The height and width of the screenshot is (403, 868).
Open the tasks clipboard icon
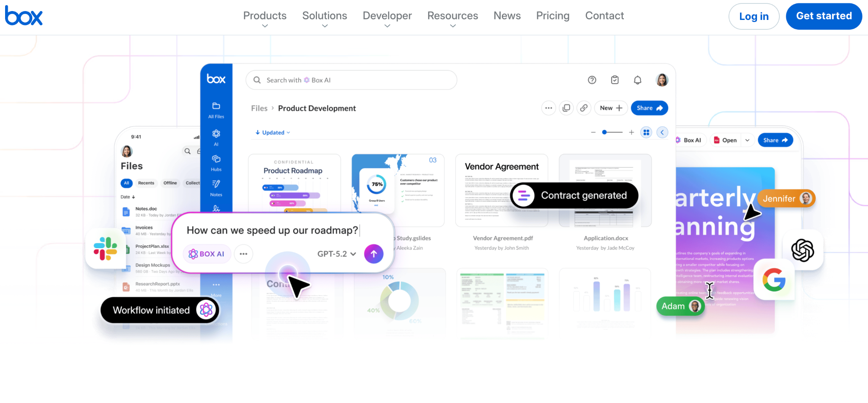tap(615, 80)
